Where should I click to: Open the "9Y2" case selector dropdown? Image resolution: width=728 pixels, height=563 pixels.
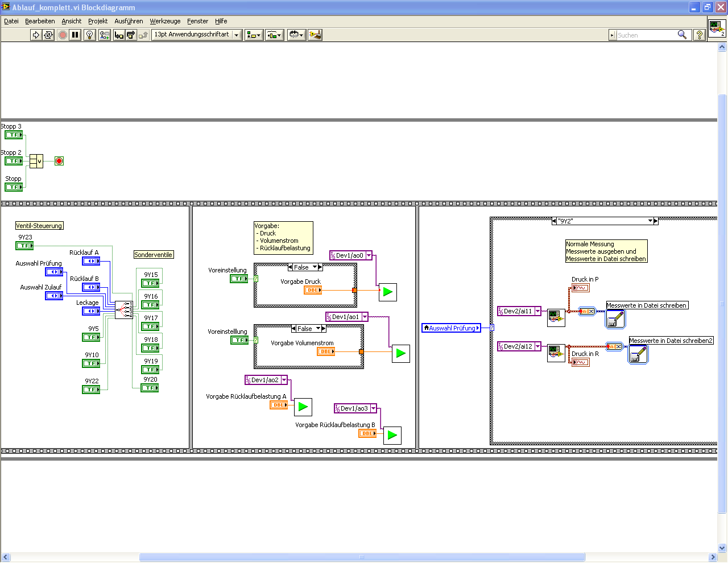pos(650,221)
